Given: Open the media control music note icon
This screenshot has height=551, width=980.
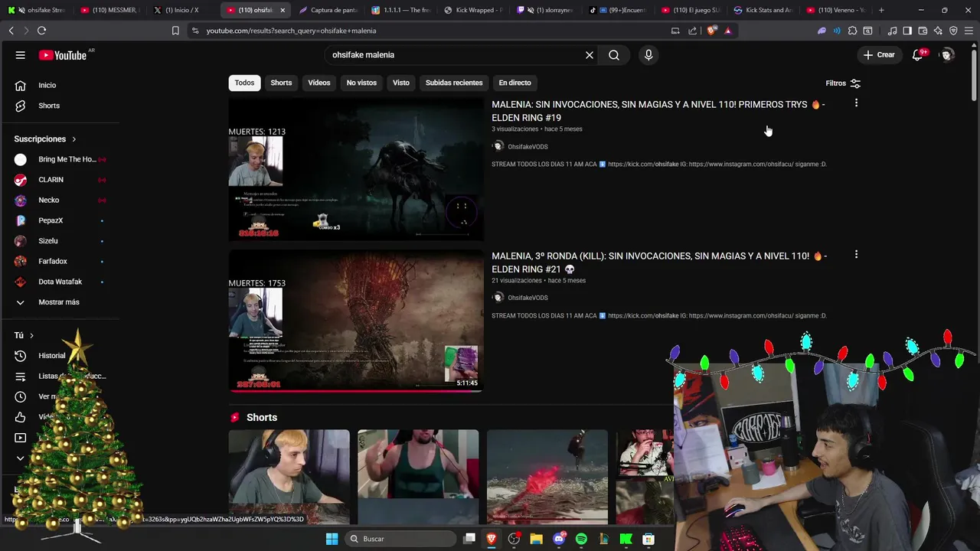Looking at the screenshot, I should [x=892, y=31].
